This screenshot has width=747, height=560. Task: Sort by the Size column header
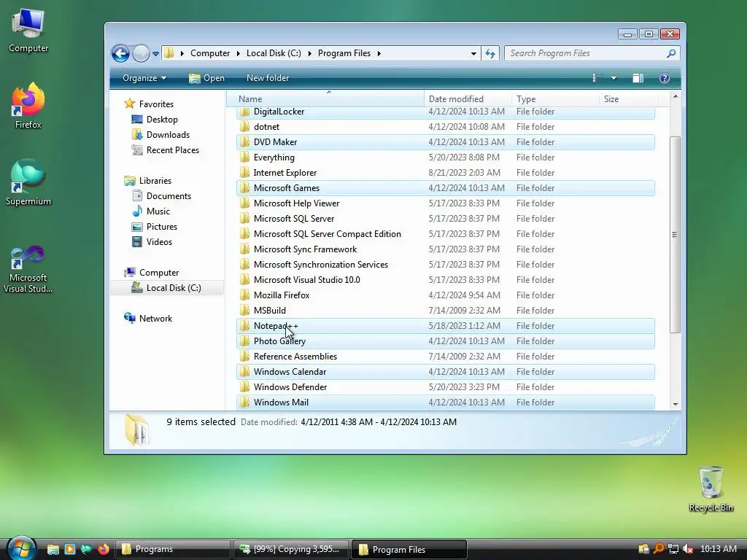pyautogui.click(x=628, y=99)
